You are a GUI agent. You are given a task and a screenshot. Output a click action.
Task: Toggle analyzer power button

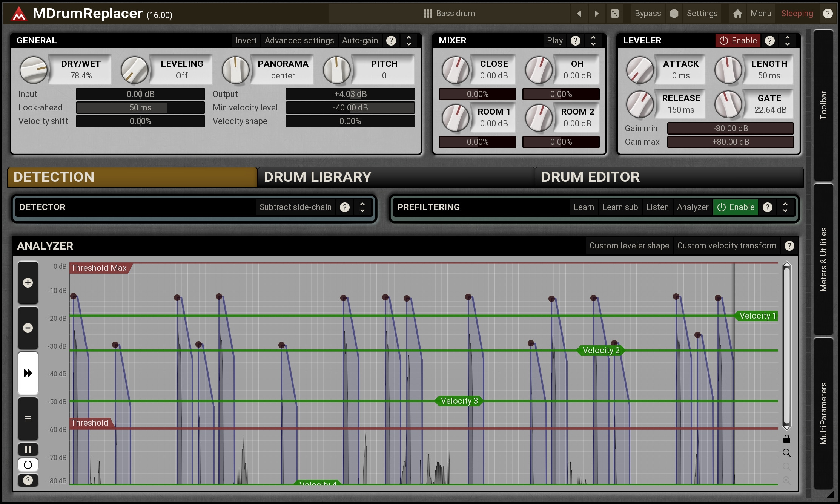pyautogui.click(x=28, y=465)
